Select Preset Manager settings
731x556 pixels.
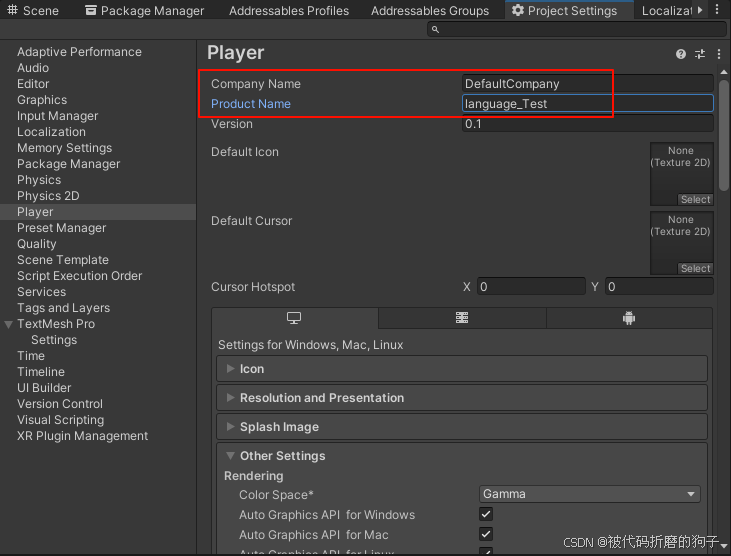pyautogui.click(x=62, y=228)
